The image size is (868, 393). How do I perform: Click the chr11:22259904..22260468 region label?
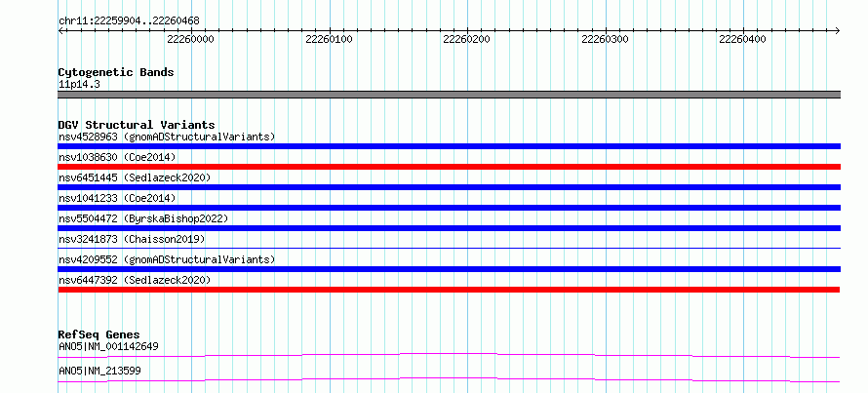[x=129, y=21]
